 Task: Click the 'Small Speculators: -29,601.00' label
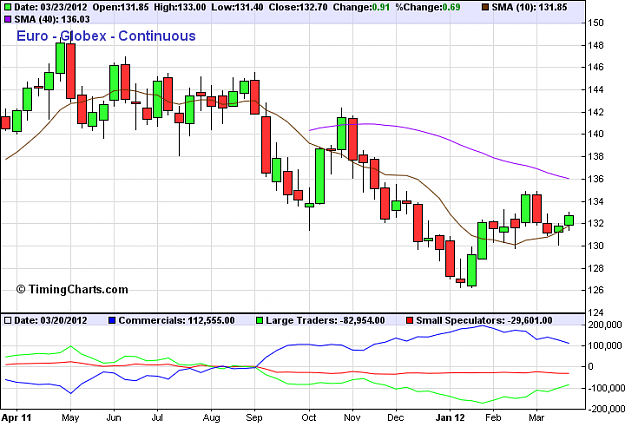tap(484, 320)
